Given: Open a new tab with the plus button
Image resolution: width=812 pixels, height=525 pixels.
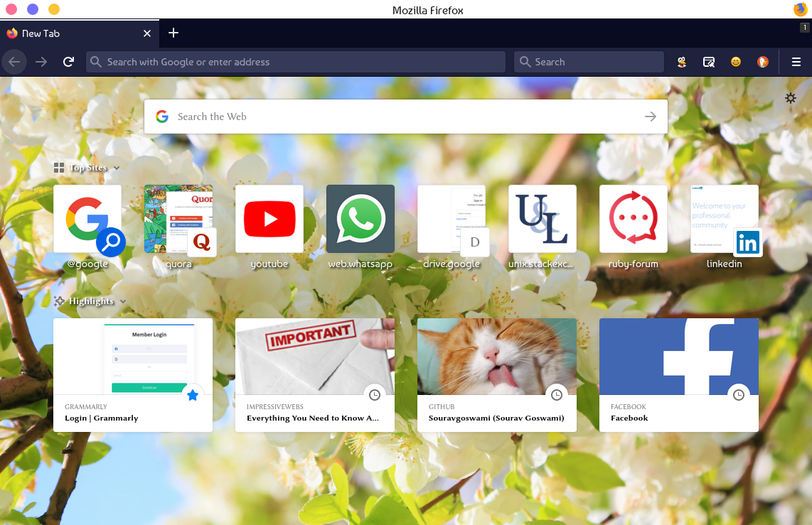Looking at the screenshot, I should point(173,33).
